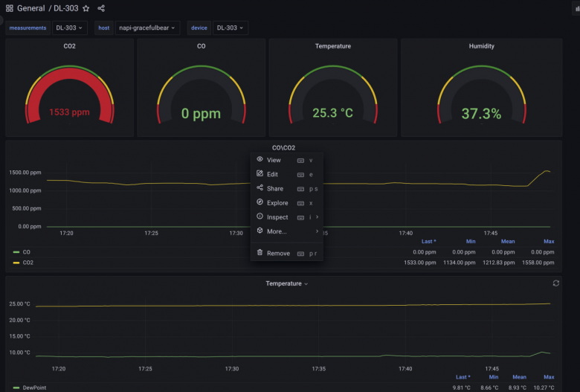Click the green DewPoint legend color swatch
Viewport: 580px width, 392px height.
coord(16,388)
